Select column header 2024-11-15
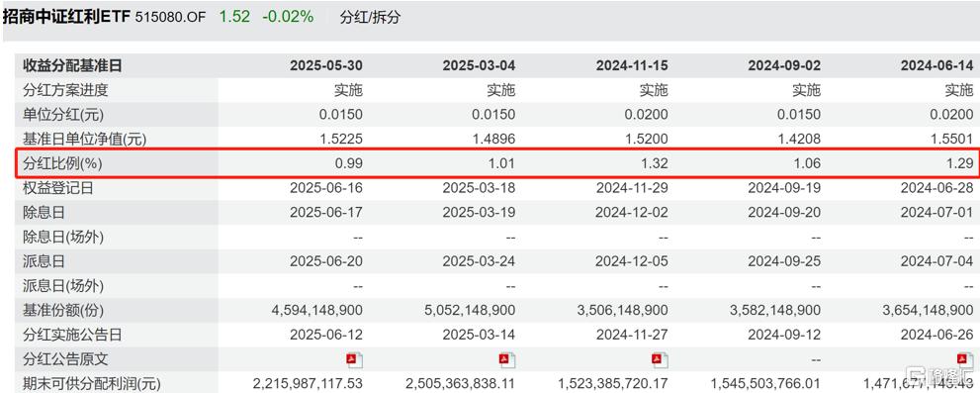 click(631, 65)
